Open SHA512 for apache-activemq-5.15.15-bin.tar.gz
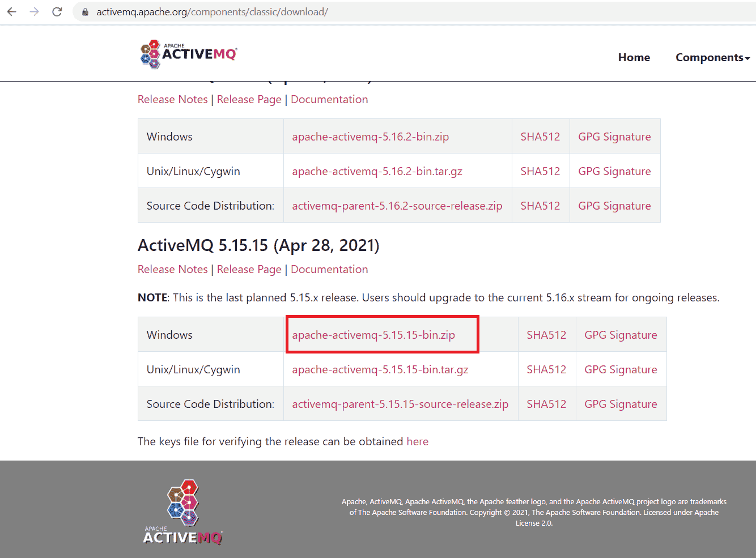Viewport: 756px width, 558px height. tap(546, 369)
